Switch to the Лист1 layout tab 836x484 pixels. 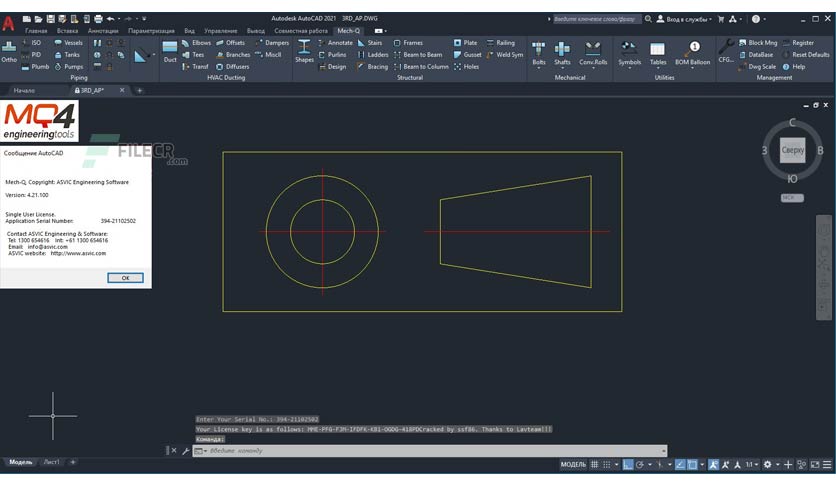52,462
